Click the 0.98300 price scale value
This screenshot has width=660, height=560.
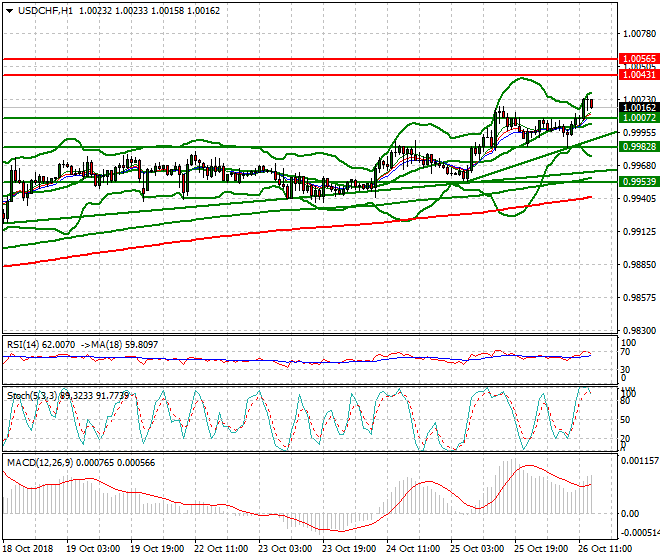point(639,331)
